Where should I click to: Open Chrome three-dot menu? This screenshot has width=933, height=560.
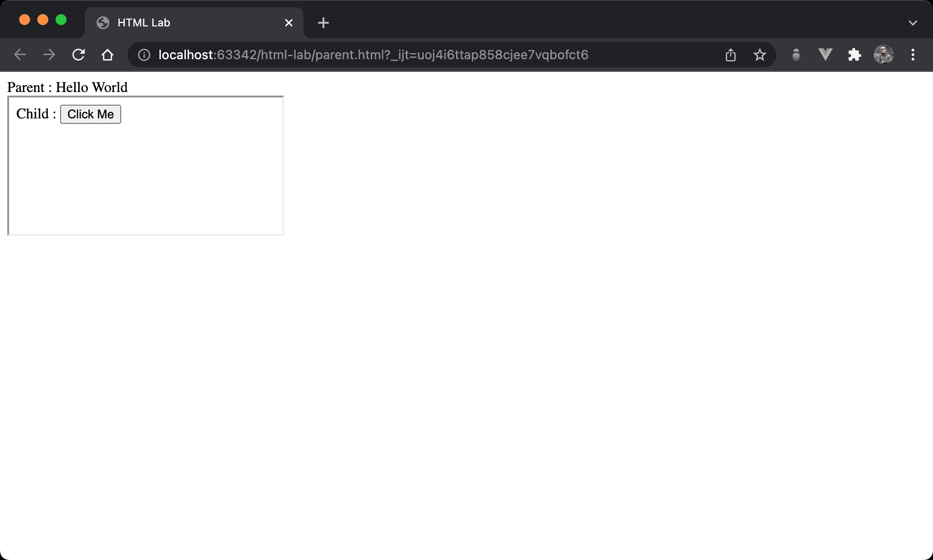pos(912,55)
